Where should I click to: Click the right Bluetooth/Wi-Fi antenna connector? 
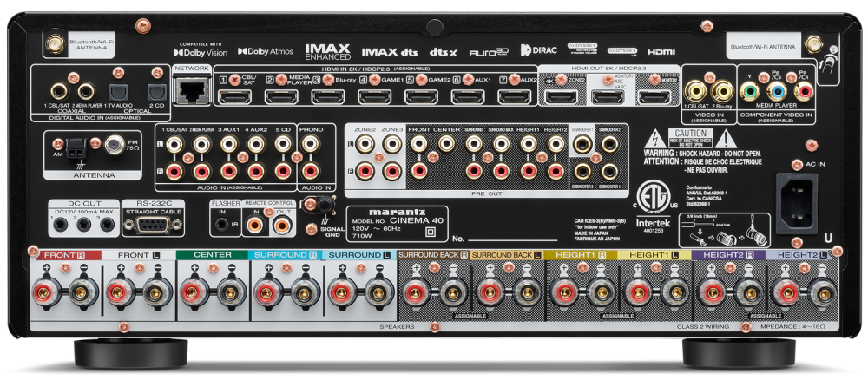point(813,43)
